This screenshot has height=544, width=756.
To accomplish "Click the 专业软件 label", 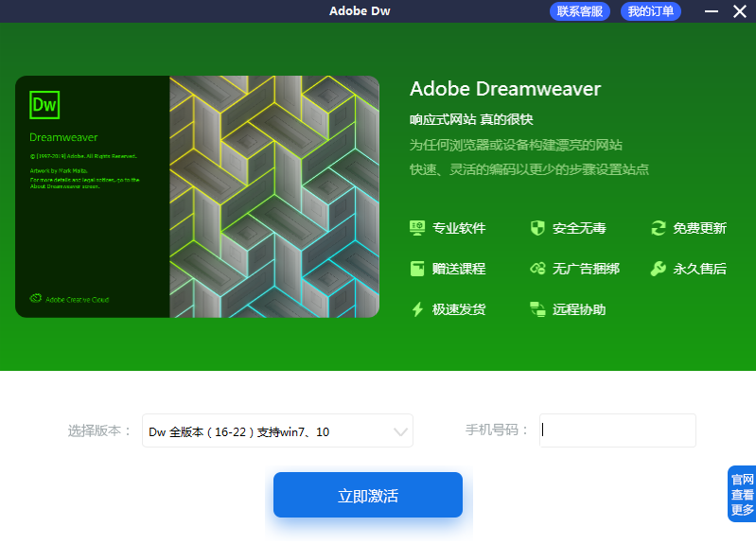I will [459, 228].
